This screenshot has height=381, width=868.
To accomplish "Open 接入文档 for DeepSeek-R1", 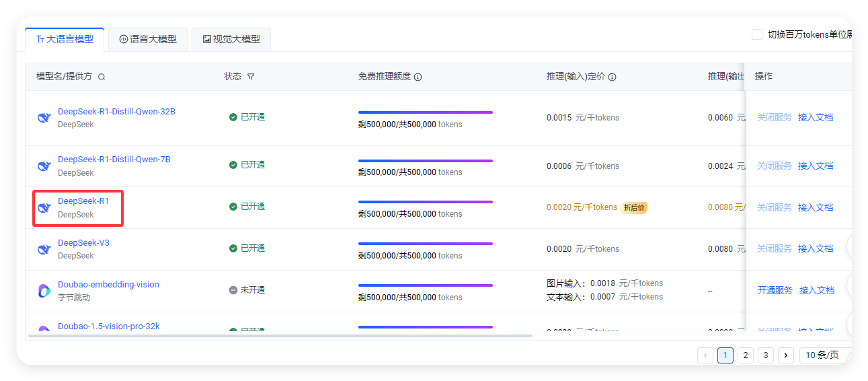I will 816,207.
